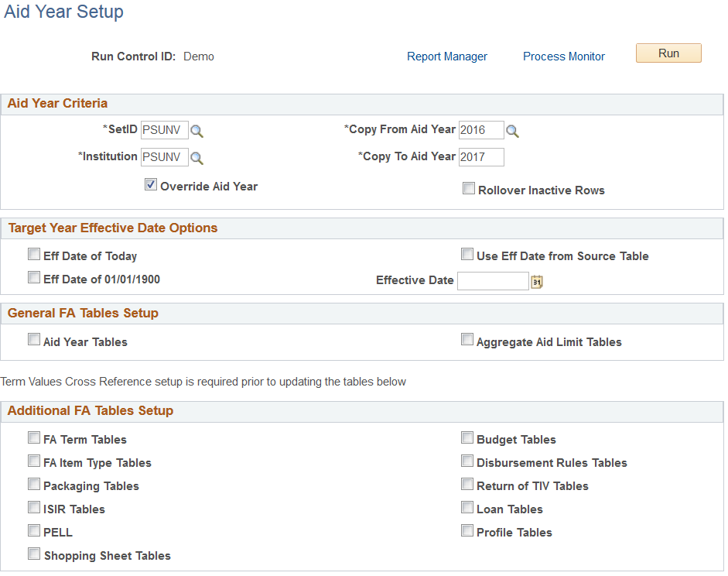Open the Report Manager link
728x576 pixels.
tap(447, 56)
